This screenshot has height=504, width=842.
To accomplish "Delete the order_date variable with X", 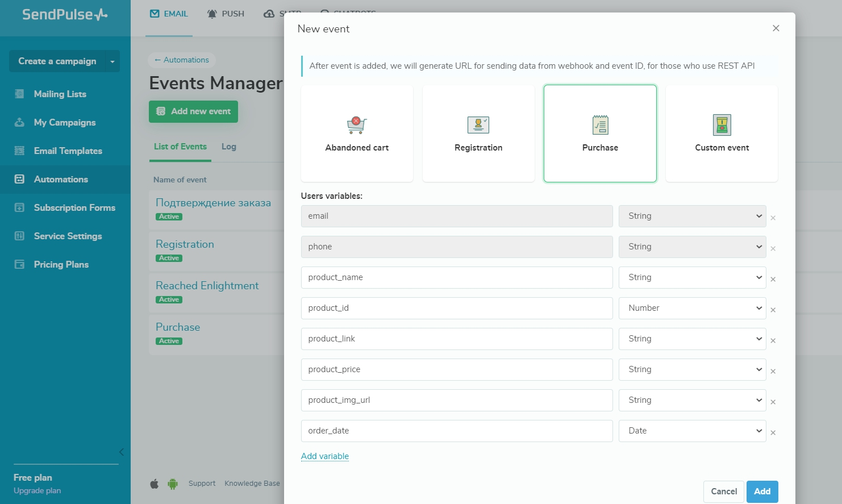I will pyautogui.click(x=773, y=433).
